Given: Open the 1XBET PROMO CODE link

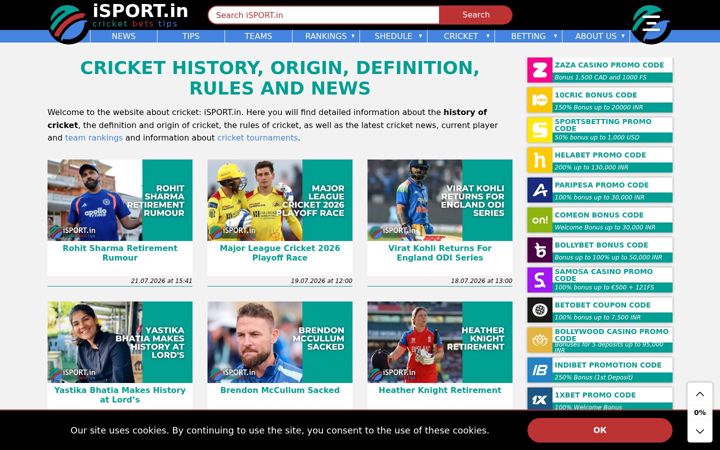Looking at the screenshot, I should (595, 395).
